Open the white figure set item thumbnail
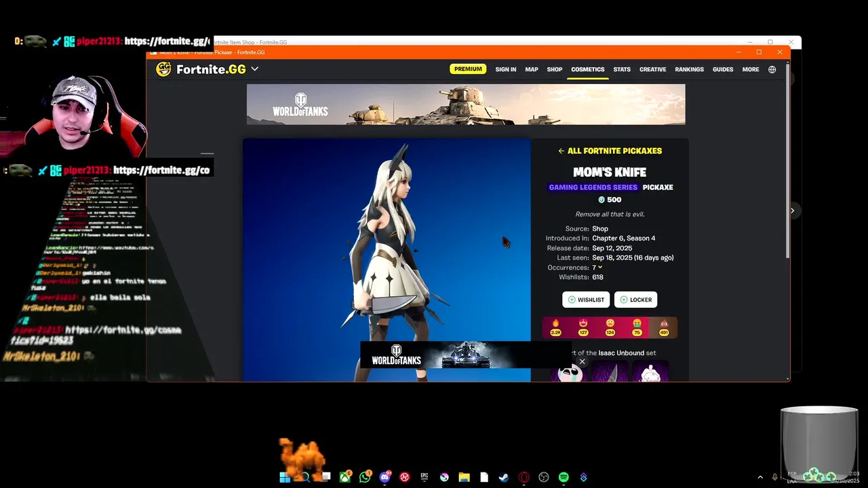Viewport: 868px width, 488px height. (650, 372)
